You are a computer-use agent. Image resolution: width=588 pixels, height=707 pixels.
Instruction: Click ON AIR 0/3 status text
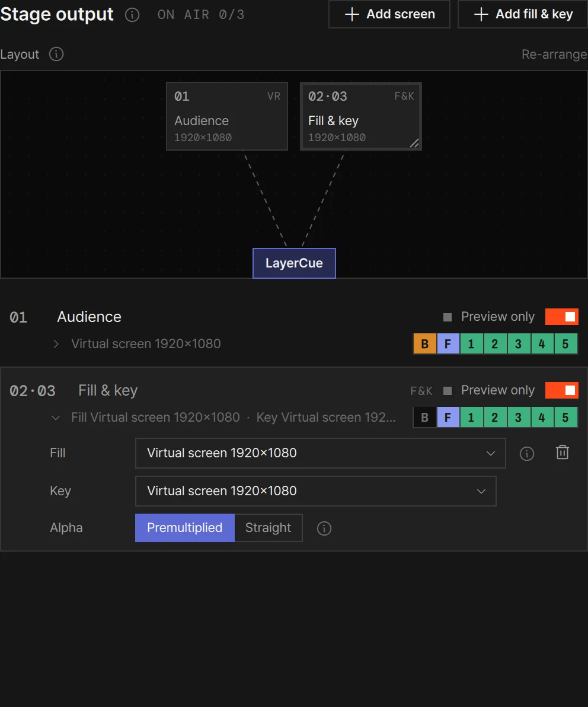click(x=201, y=15)
